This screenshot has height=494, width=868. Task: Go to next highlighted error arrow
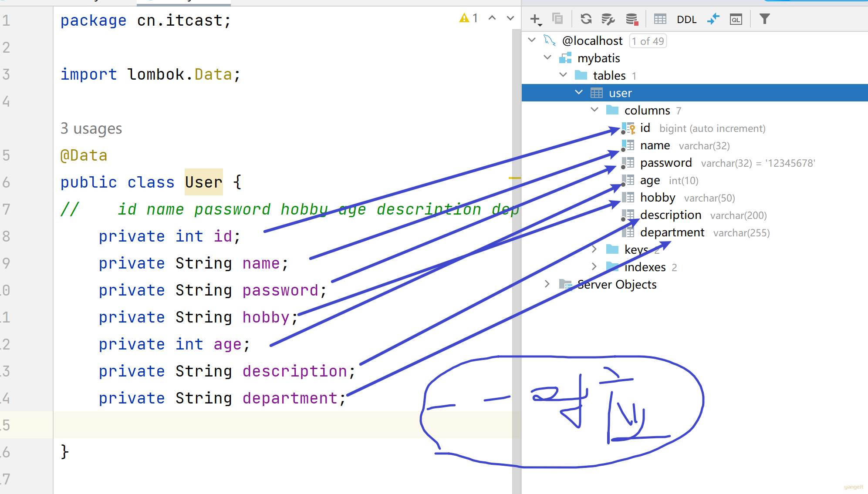510,18
